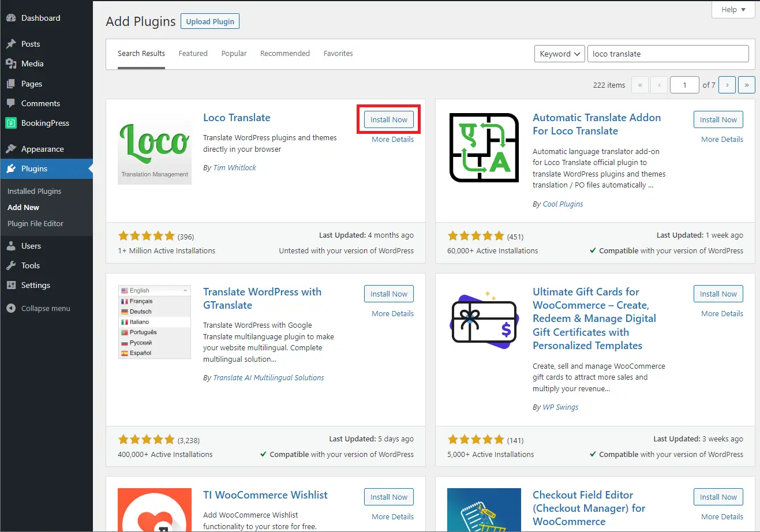Click '60,000+ Active Installations' text
760x532 pixels.
(x=492, y=250)
